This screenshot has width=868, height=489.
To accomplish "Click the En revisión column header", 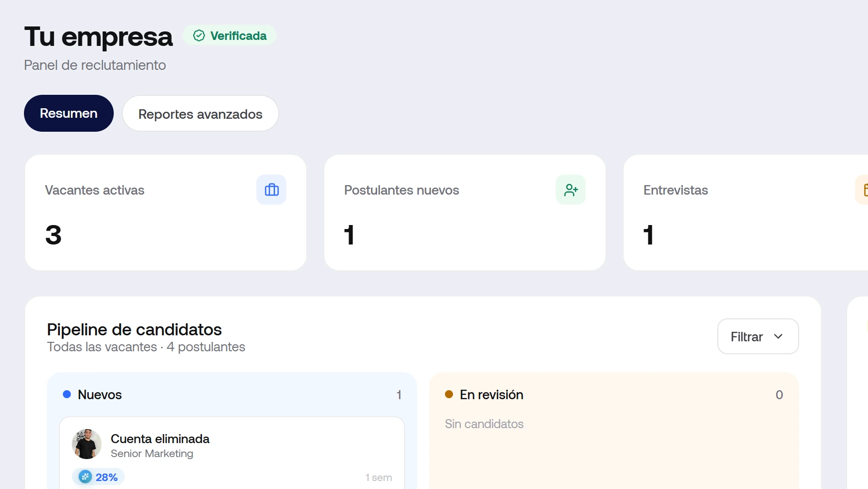I will 614,395.
